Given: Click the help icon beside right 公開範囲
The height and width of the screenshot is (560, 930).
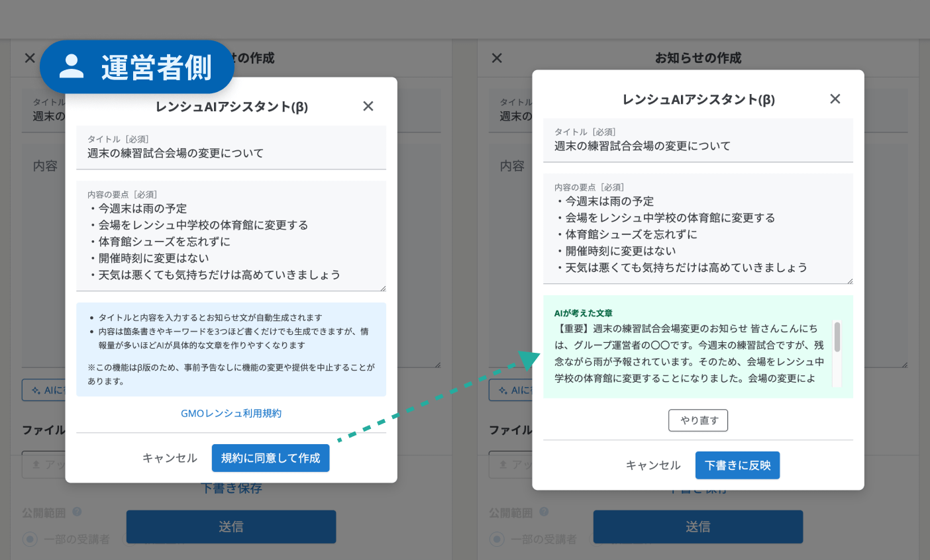Looking at the screenshot, I should click(544, 512).
